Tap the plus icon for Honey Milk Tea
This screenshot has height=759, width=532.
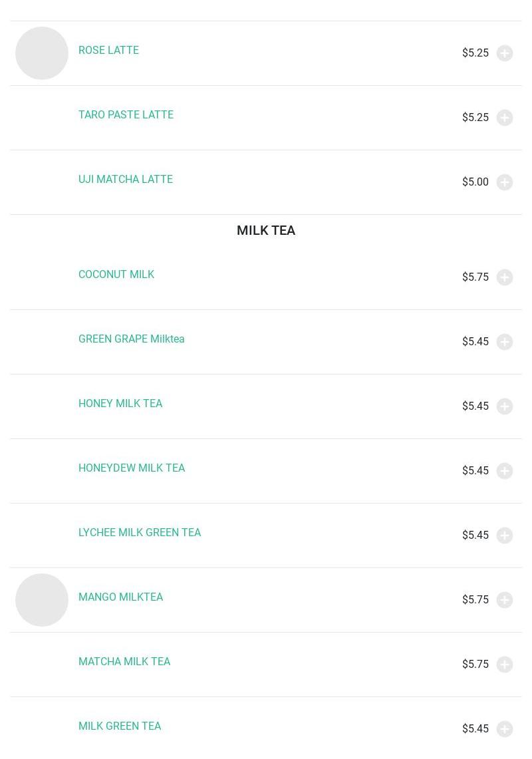coord(505,406)
